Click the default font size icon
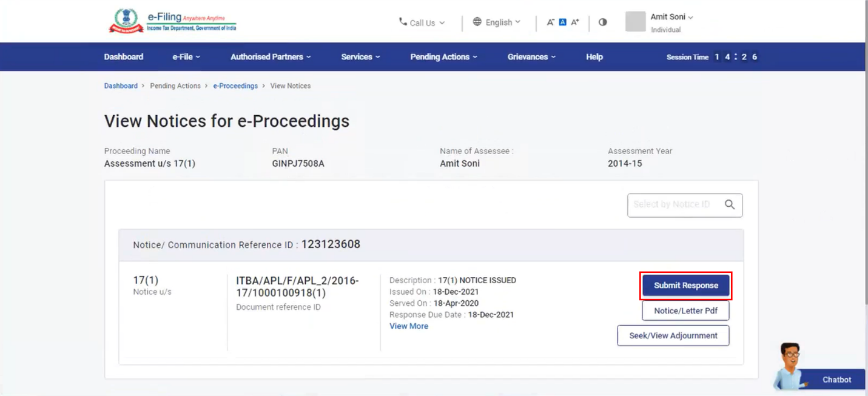Image resolution: width=868 pixels, height=396 pixels. (x=562, y=22)
